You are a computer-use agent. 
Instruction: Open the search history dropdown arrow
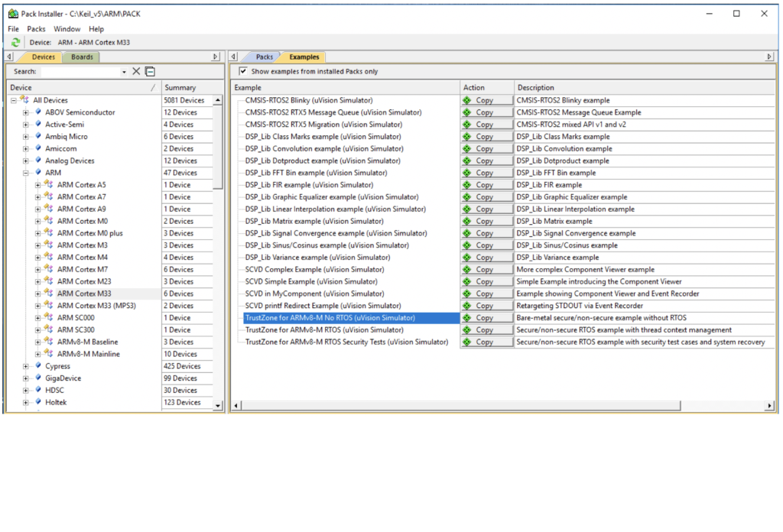[x=125, y=70]
